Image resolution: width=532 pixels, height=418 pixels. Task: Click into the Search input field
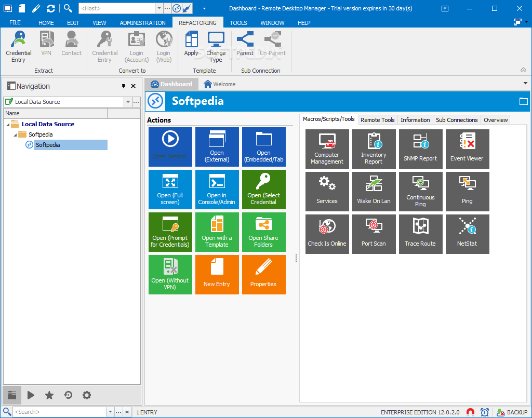[60, 412]
